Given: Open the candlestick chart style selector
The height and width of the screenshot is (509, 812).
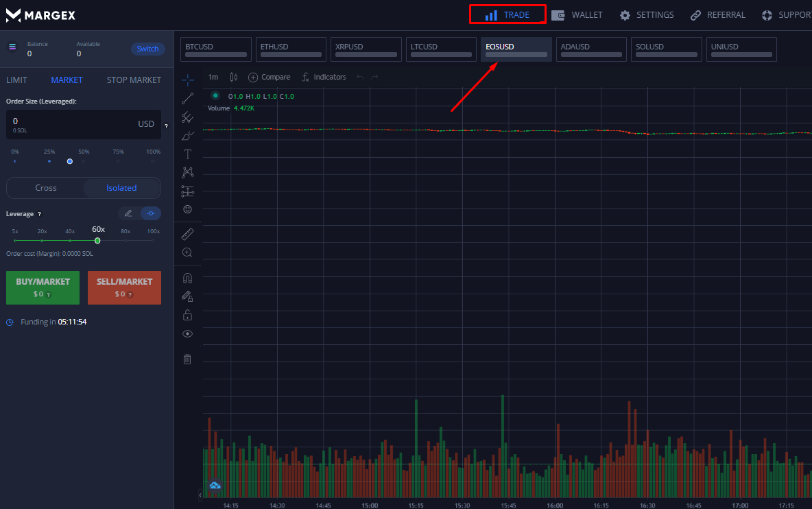Looking at the screenshot, I should (x=234, y=77).
